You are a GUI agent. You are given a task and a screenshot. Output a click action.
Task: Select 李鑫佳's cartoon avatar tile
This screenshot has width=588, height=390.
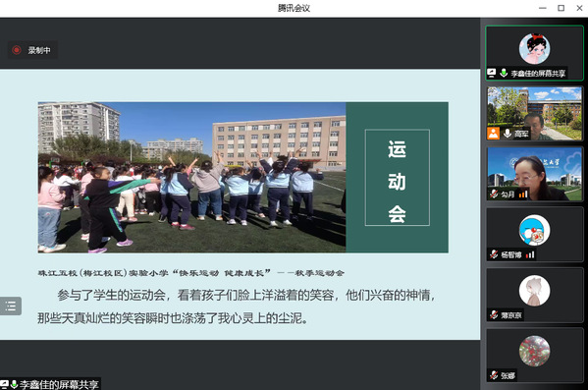click(534, 53)
